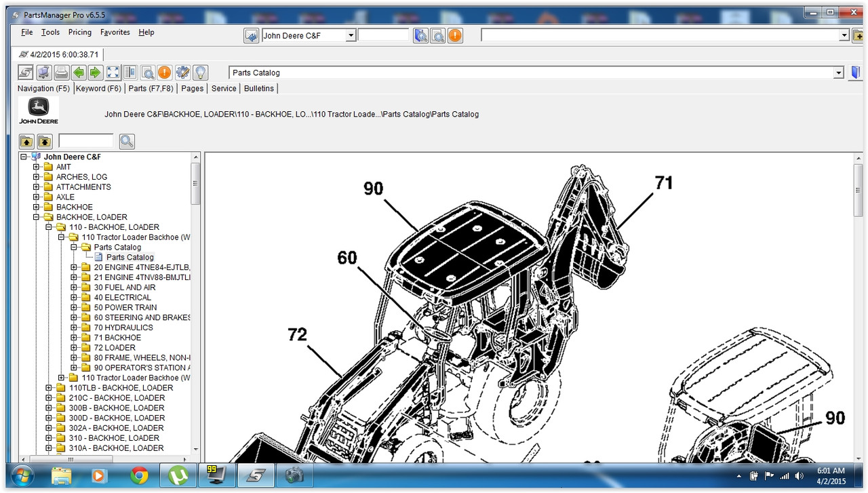Open the shopping cart toolbar icon
Viewport: 868px width, 493px height.
tap(43, 73)
